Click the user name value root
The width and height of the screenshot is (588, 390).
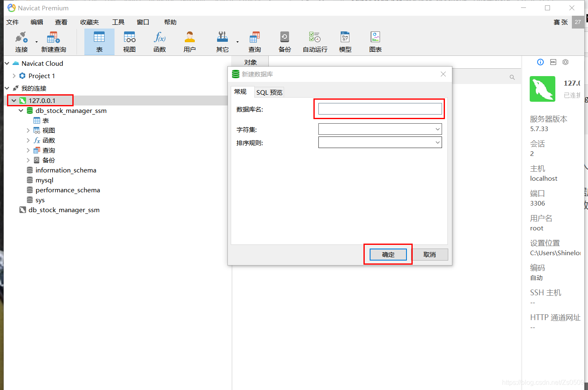click(537, 228)
